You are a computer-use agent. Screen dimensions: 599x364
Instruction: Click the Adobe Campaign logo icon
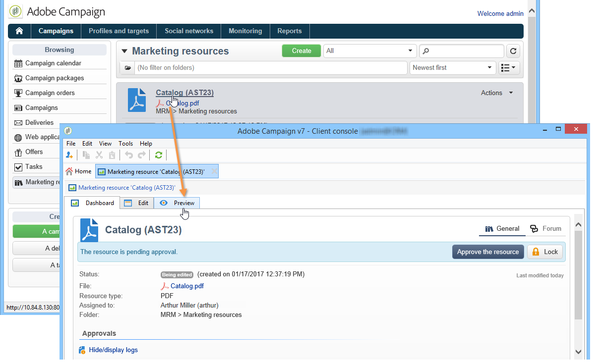pyautogui.click(x=15, y=11)
